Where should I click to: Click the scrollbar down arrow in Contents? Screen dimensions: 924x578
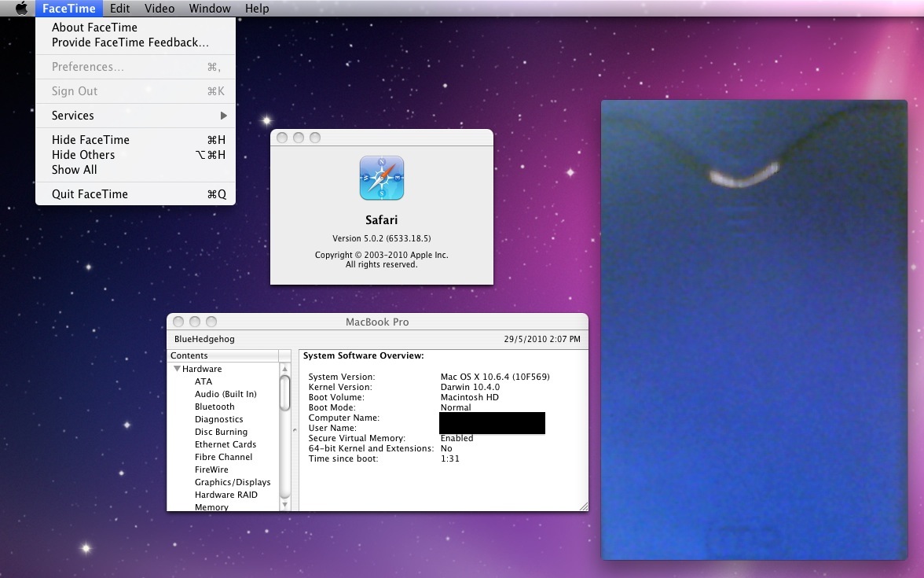(x=284, y=505)
